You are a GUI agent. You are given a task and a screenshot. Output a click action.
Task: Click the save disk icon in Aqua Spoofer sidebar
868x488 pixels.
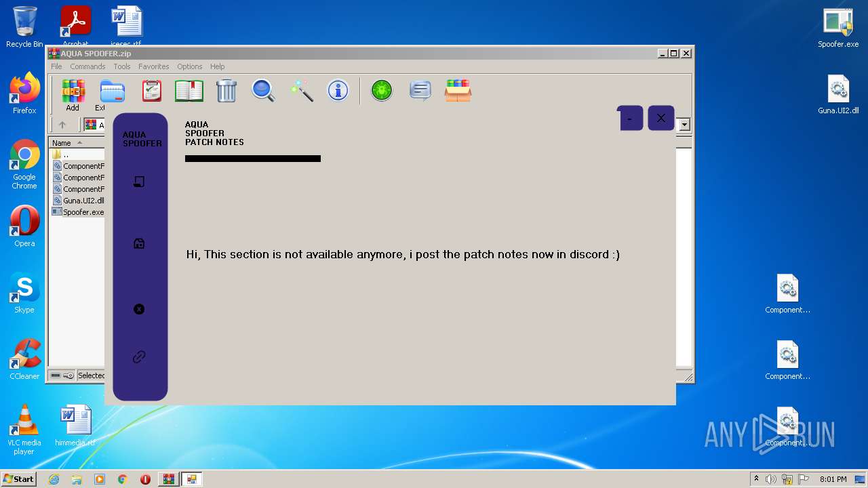pyautogui.click(x=139, y=244)
